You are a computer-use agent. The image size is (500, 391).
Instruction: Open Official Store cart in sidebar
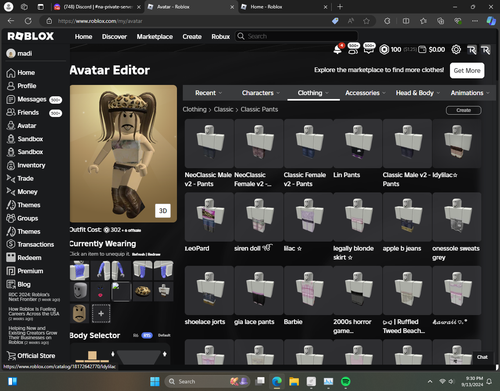(x=31, y=356)
